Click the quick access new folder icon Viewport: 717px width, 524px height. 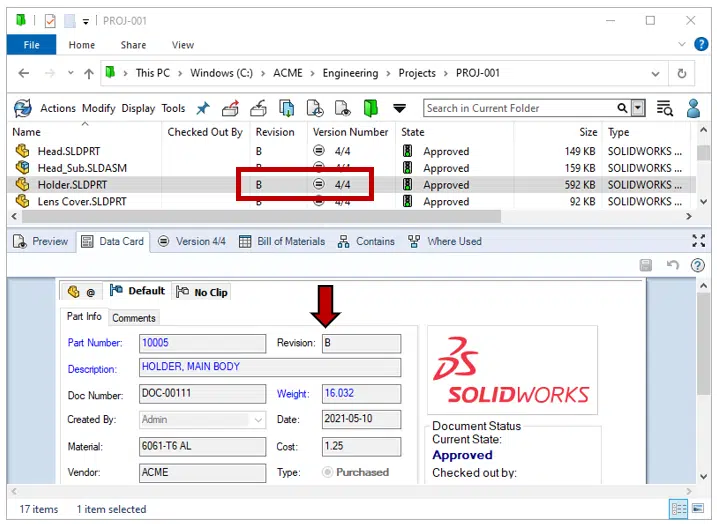[x=70, y=21]
